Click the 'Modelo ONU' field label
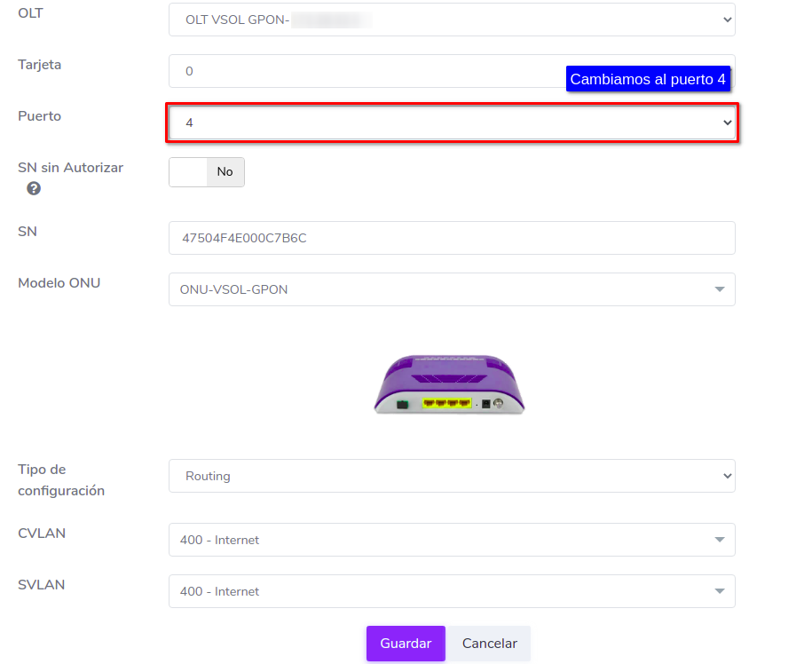 tap(59, 283)
